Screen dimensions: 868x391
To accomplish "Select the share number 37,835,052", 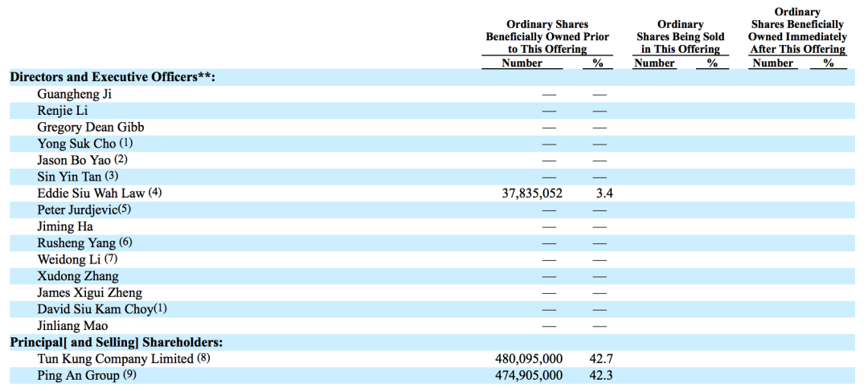I will click(x=531, y=193).
